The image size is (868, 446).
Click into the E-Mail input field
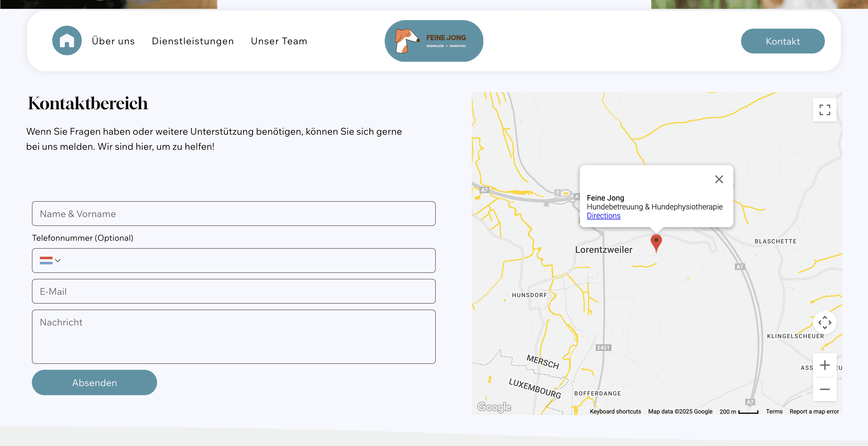click(234, 291)
